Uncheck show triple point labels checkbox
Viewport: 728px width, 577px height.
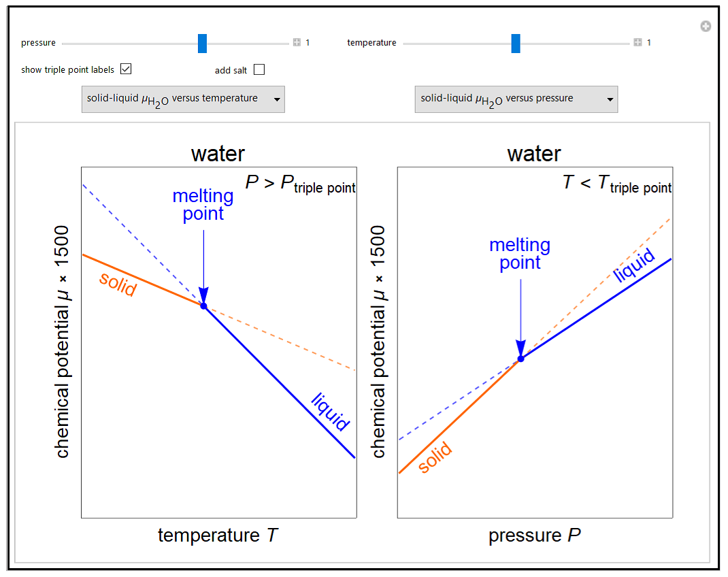[125, 69]
